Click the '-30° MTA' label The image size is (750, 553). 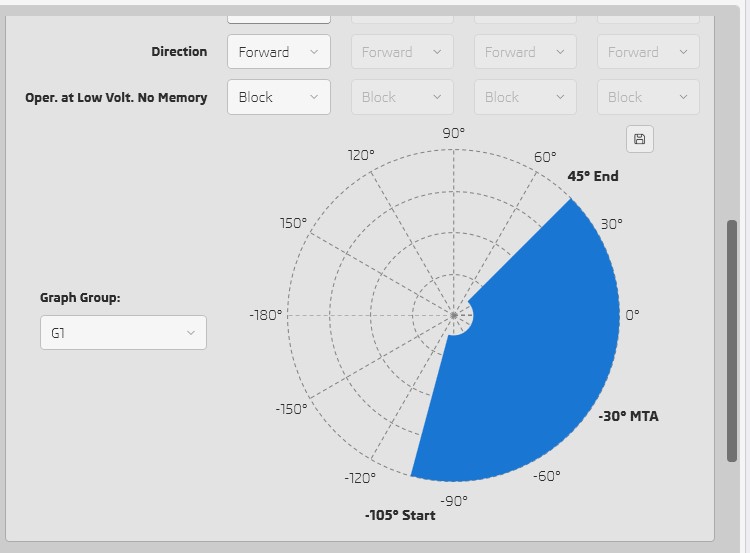628,416
